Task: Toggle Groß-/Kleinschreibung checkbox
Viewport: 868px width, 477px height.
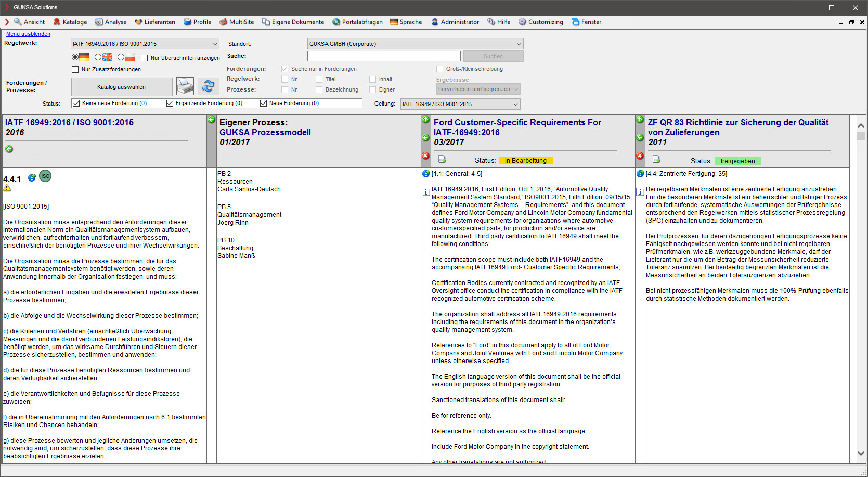Action: click(439, 69)
